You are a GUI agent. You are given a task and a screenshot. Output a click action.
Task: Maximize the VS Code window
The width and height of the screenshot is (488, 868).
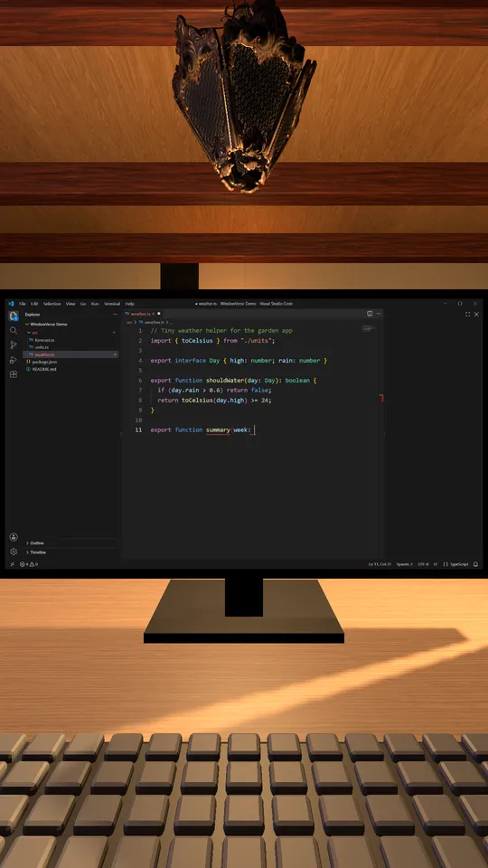460,304
